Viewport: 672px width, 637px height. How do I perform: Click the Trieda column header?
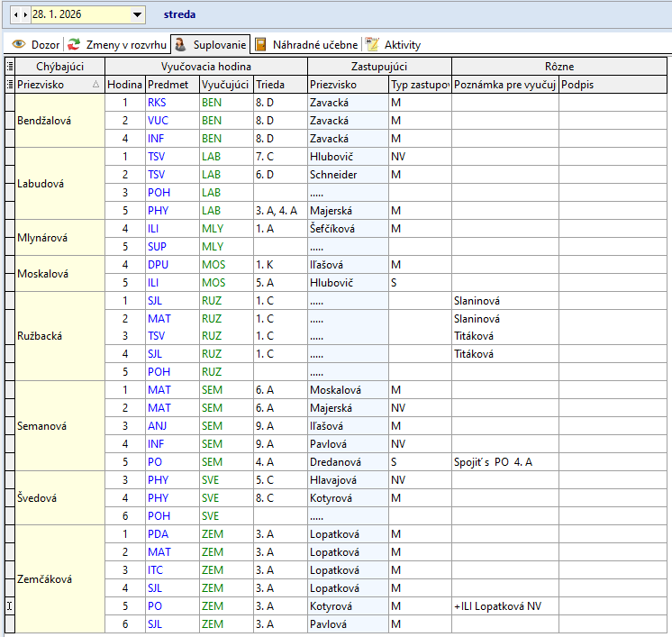pyautogui.click(x=269, y=84)
